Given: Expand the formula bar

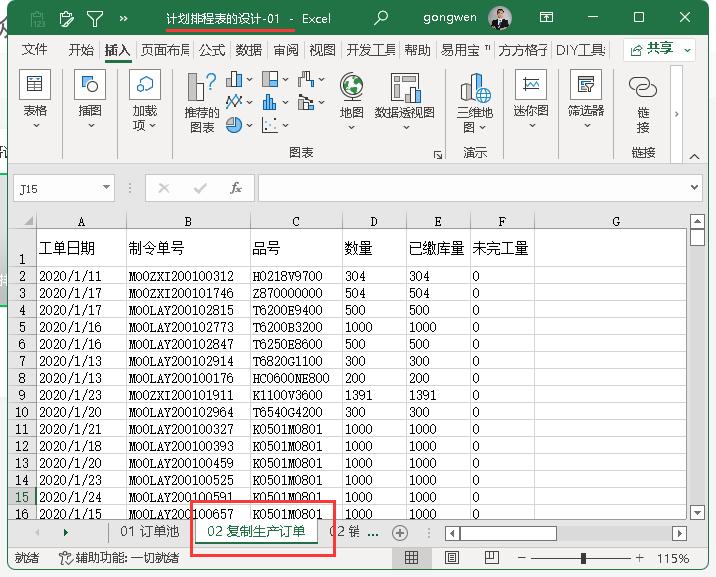Looking at the screenshot, I should click(696, 188).
